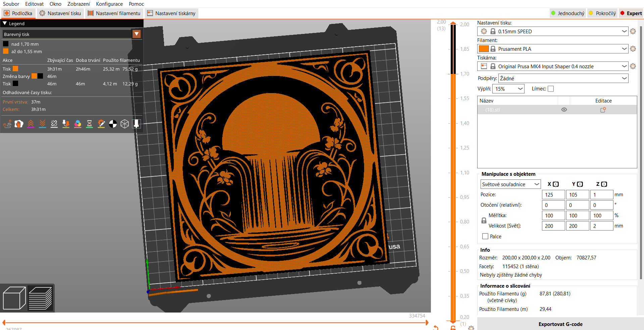644x330 pixels.
Task: Open print settings gear next to 0.15mm SPEED
Action: [x=633, y=31]
